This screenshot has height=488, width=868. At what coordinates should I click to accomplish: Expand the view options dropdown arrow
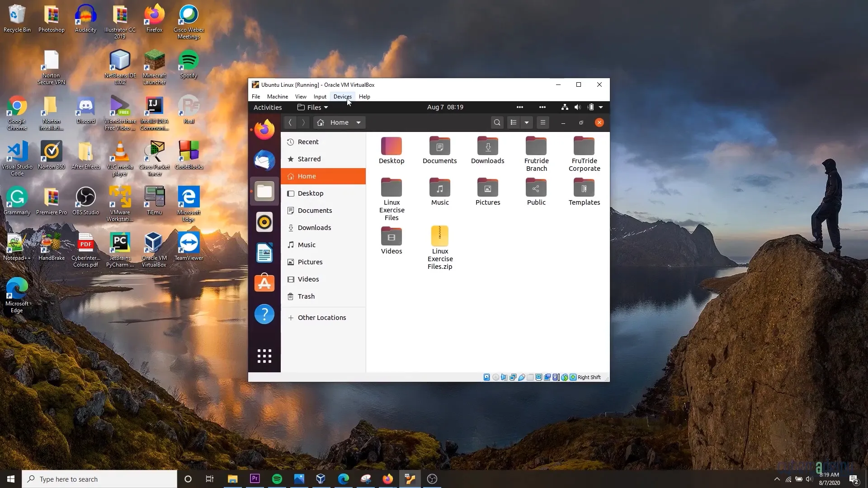pyautogui.click(x=527, y=122)
